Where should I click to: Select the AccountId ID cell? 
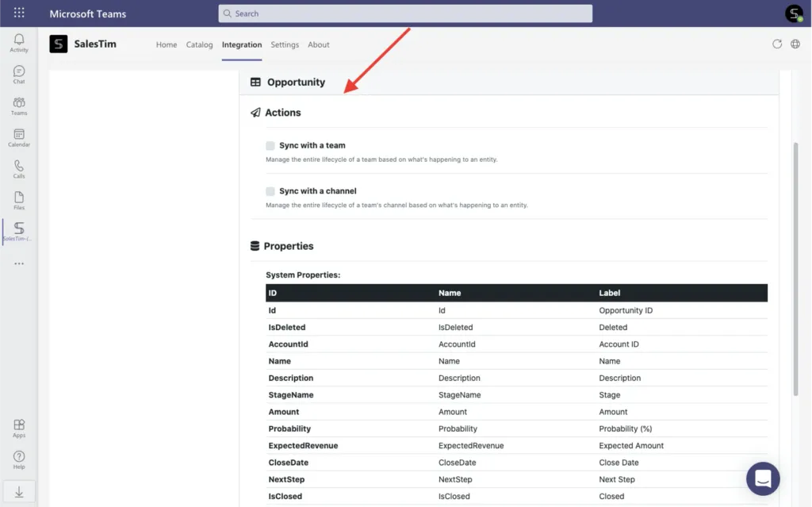point(288,344)
